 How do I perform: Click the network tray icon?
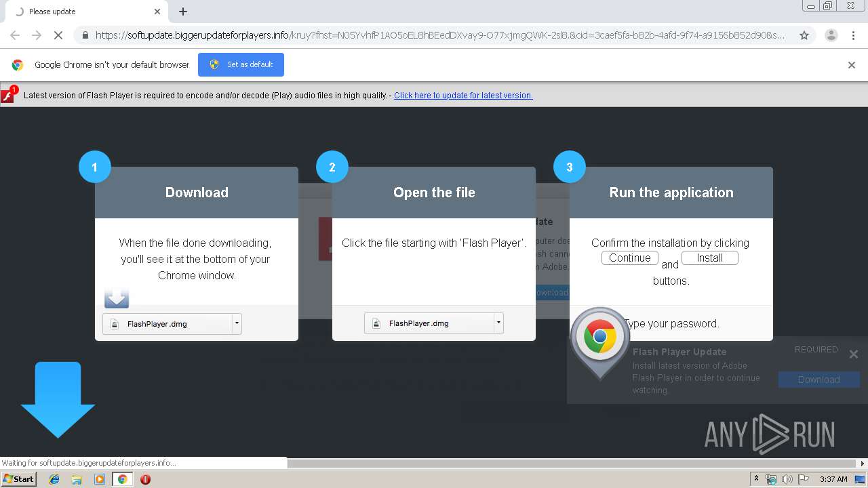tap(771, 479)
